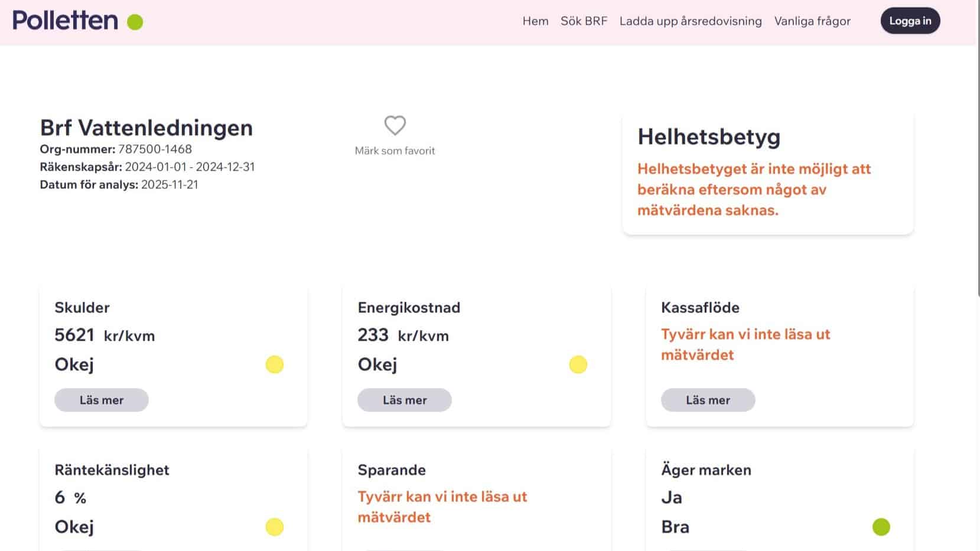Open Ladda upp årsredovisning
Image resolution: width=980 pixels, height=551 pixels.
pos(690,21)
